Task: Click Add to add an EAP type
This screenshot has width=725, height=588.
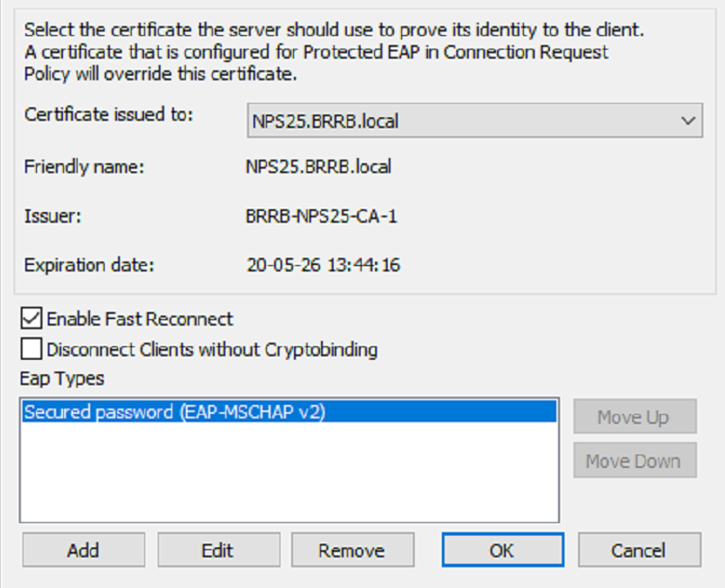Action: [83, 550]
